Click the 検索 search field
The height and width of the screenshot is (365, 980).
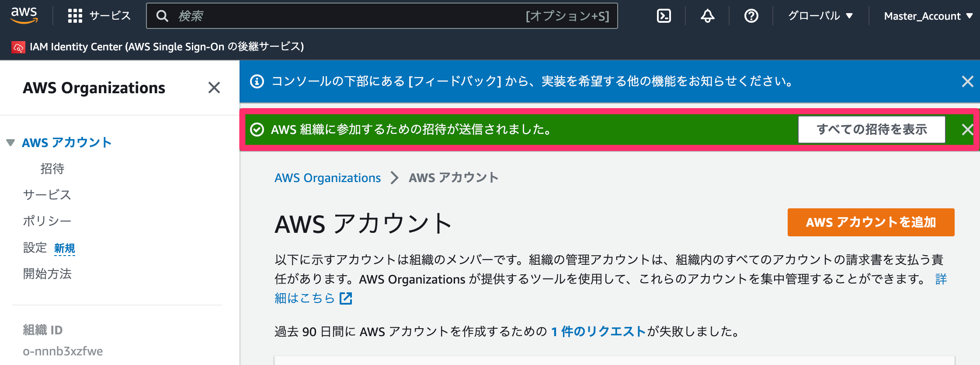point(382,16)
